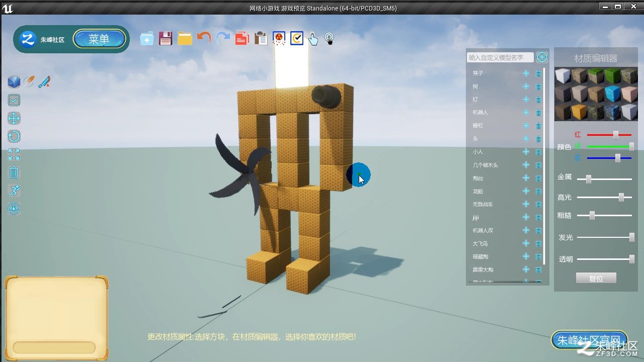
Task: Add the 凳子 model with plus icon
Action: pos(526,73)
